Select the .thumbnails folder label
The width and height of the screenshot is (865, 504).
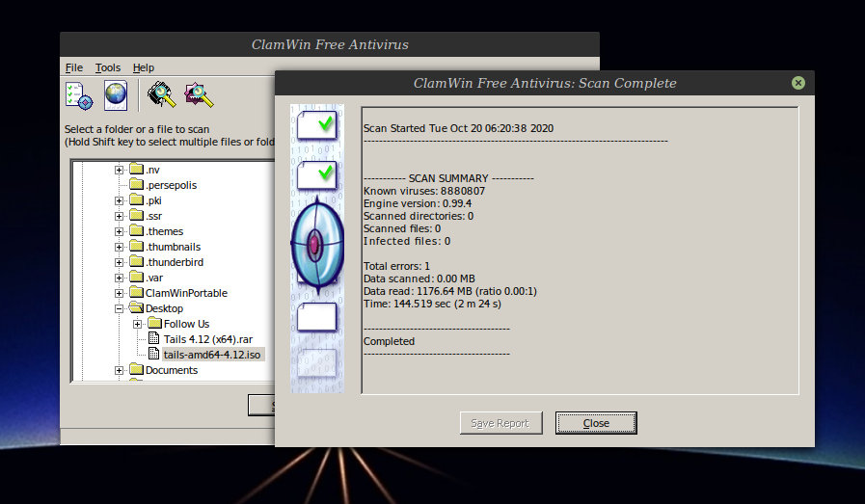174,247
